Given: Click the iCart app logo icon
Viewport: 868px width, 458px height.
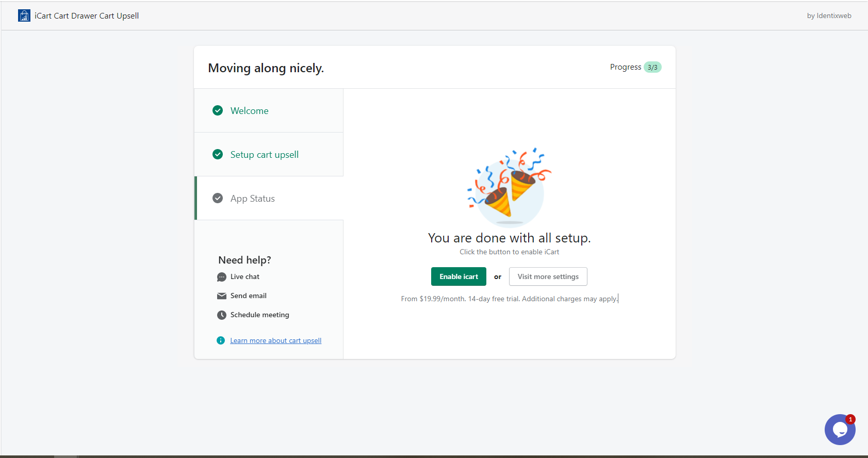Looking at the screenshot, I should (x=24, y=15).
